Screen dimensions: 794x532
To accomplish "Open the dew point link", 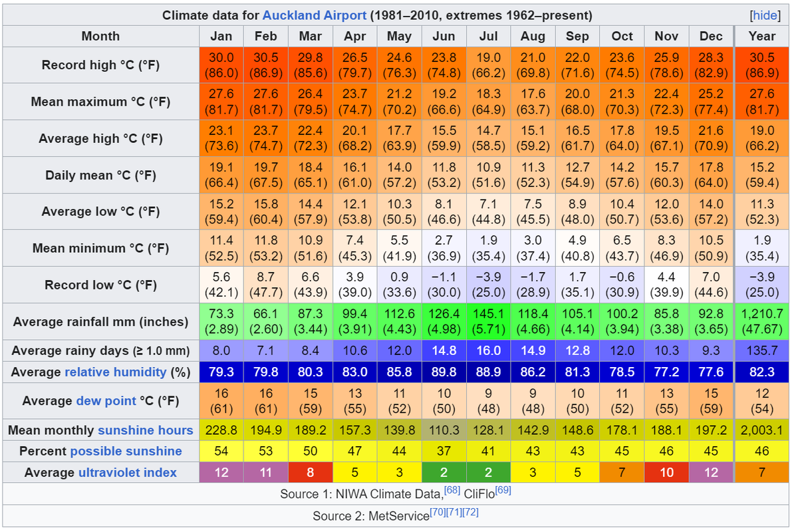I will click(106, 401).
